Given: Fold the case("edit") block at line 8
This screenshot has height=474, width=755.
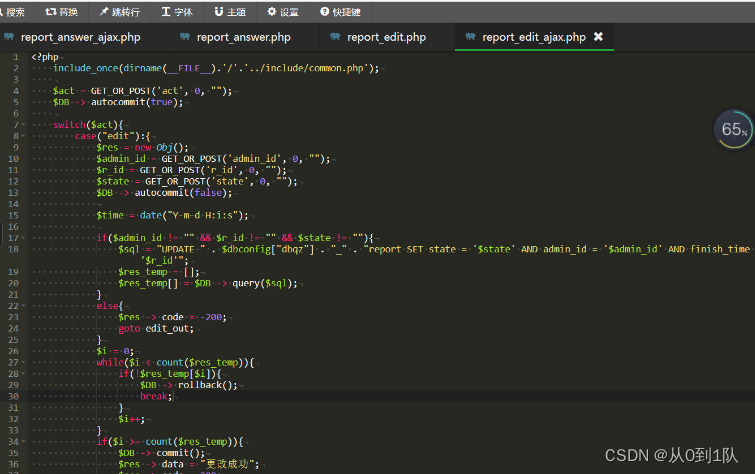Looking at the screenshot, I should [23, 136].
